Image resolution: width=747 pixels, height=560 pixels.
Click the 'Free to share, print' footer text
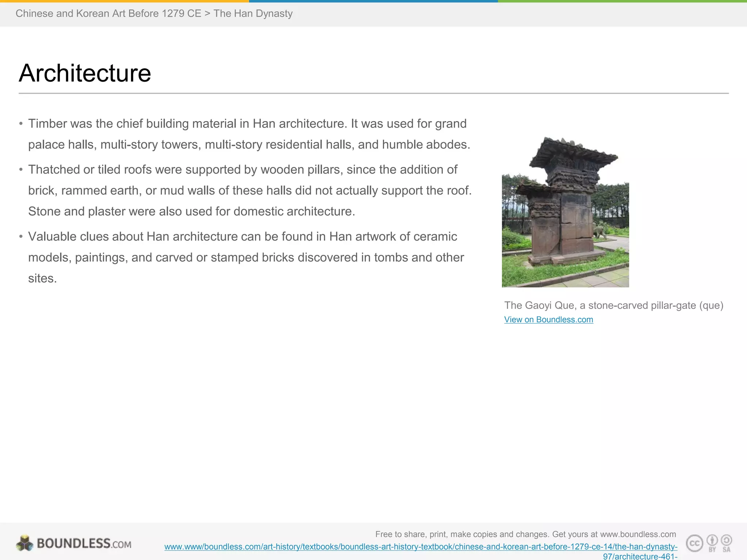tap(525, 534)
